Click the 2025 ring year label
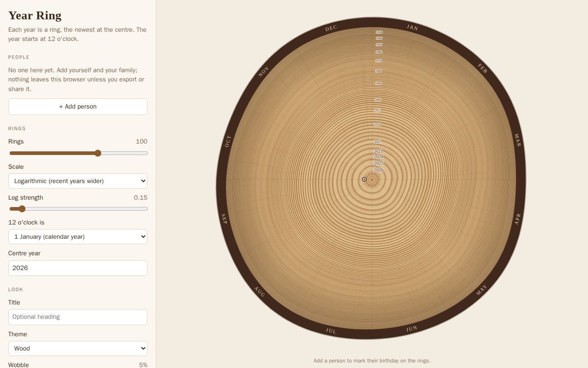Screen dimensions: 588x368 tap(379, 163)
